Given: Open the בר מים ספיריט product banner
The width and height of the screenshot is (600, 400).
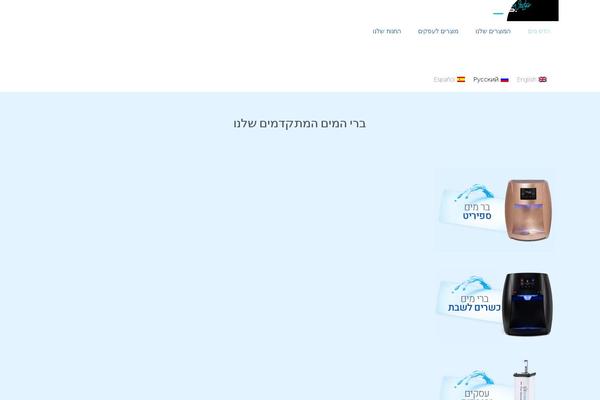Looking at the screenshot, I should (x=495, y=210).
